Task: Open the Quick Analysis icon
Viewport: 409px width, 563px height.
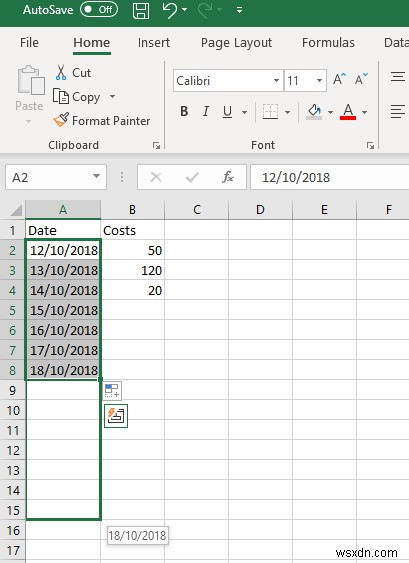Action: 116,416
